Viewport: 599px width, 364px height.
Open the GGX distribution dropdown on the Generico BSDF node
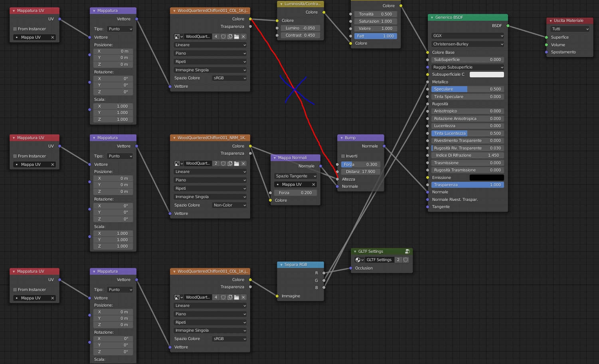[467, 36]
